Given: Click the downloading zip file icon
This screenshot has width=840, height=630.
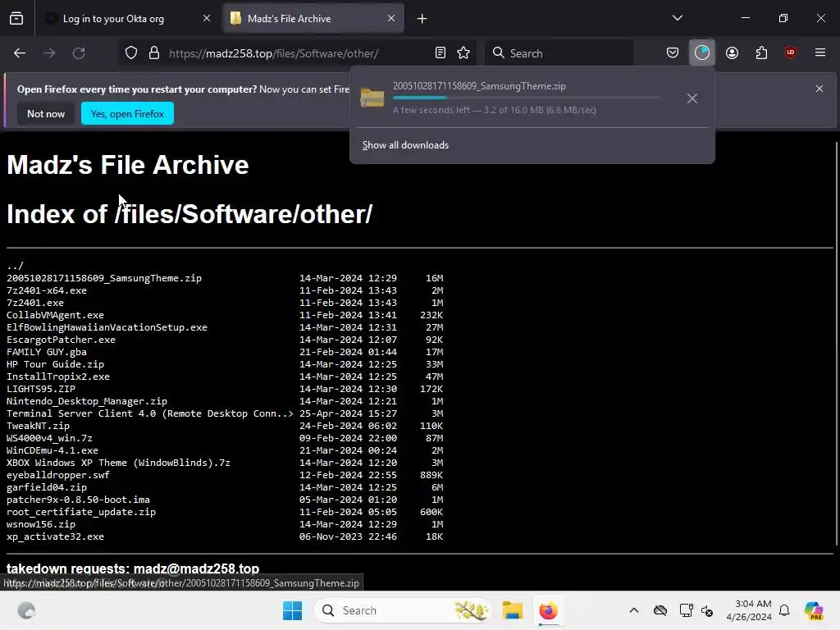Looking at the screenshot, I should tap(372, 98).
